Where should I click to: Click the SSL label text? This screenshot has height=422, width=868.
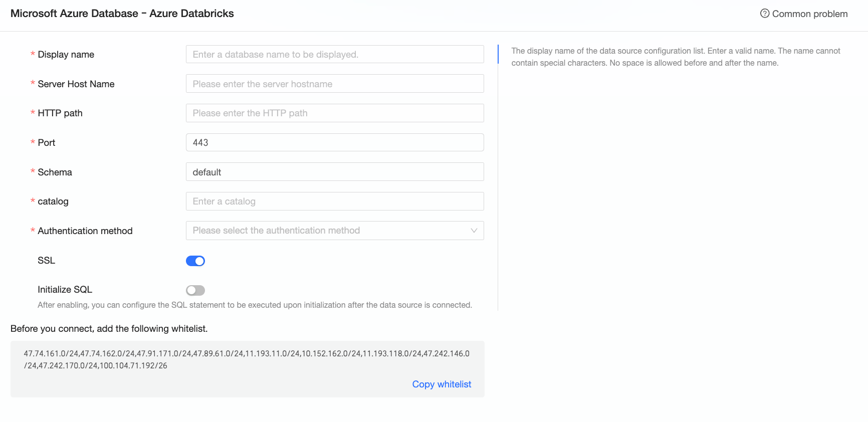(x=46, y=261)
